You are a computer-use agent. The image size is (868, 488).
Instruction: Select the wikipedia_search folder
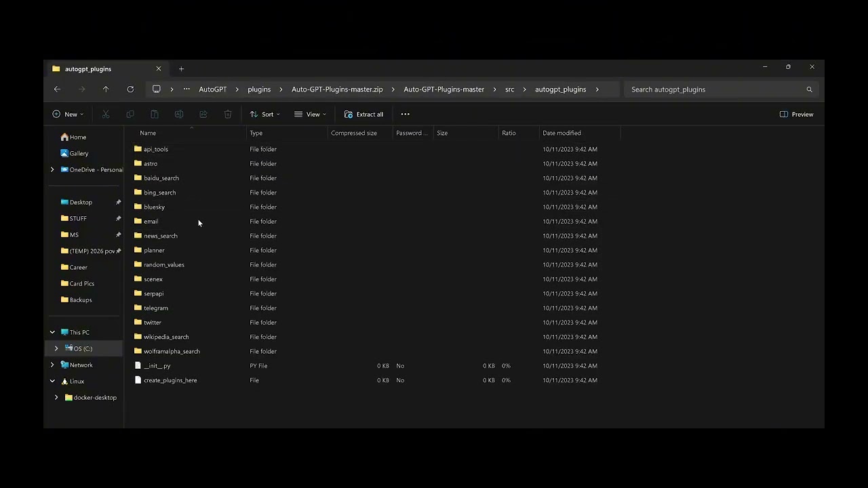pyautogui.click(x=166, y=337)
